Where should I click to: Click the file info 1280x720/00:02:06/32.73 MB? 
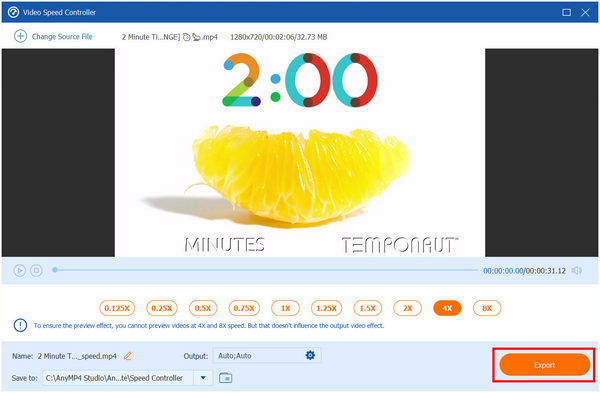coord(279,37)
